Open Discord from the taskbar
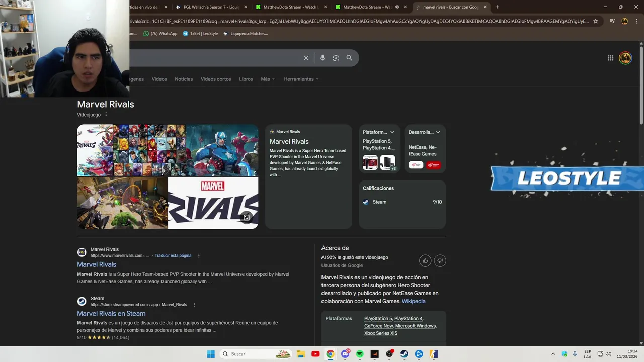Screen dimensions: 644x362 tap(345, 354)
